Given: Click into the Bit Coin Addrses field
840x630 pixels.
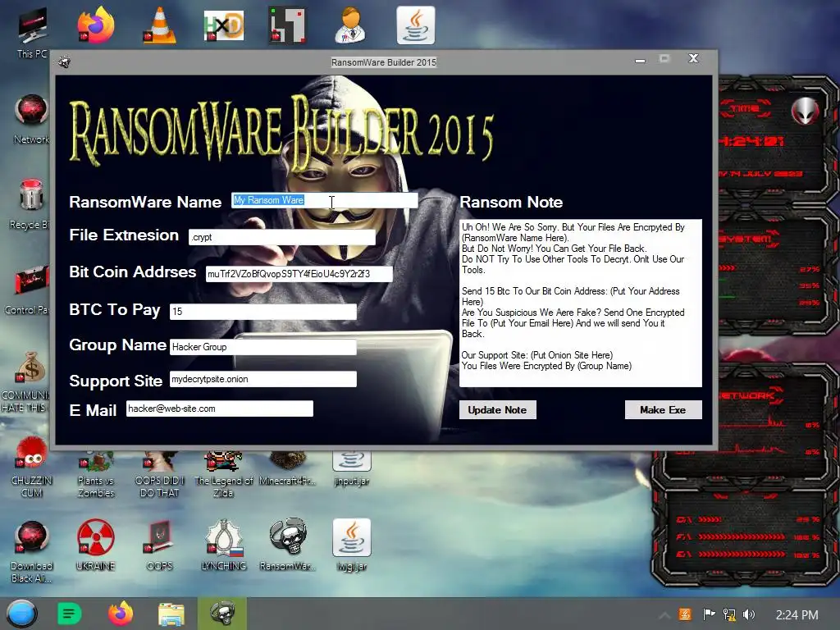Looking at the screenshot, I should point(299,274).
